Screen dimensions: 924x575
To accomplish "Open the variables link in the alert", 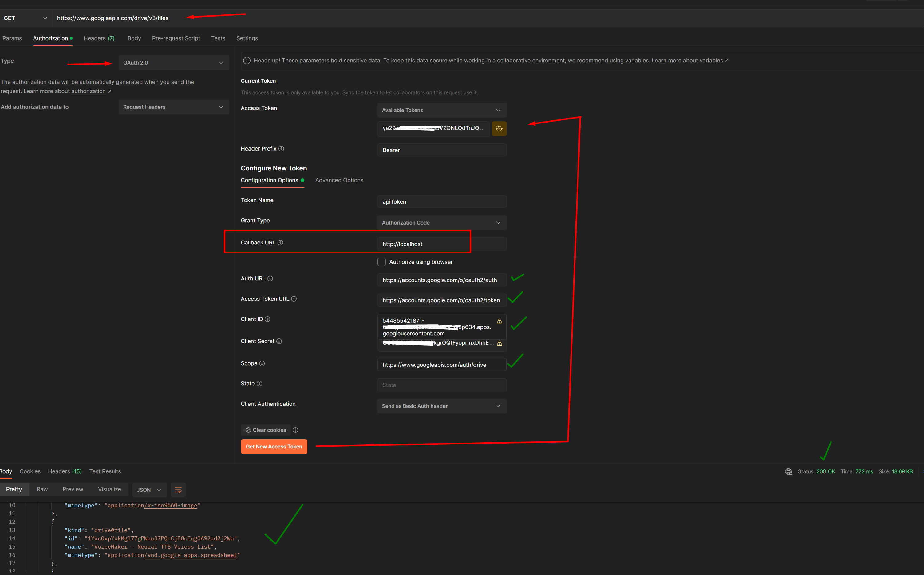I will click(711, 61).
